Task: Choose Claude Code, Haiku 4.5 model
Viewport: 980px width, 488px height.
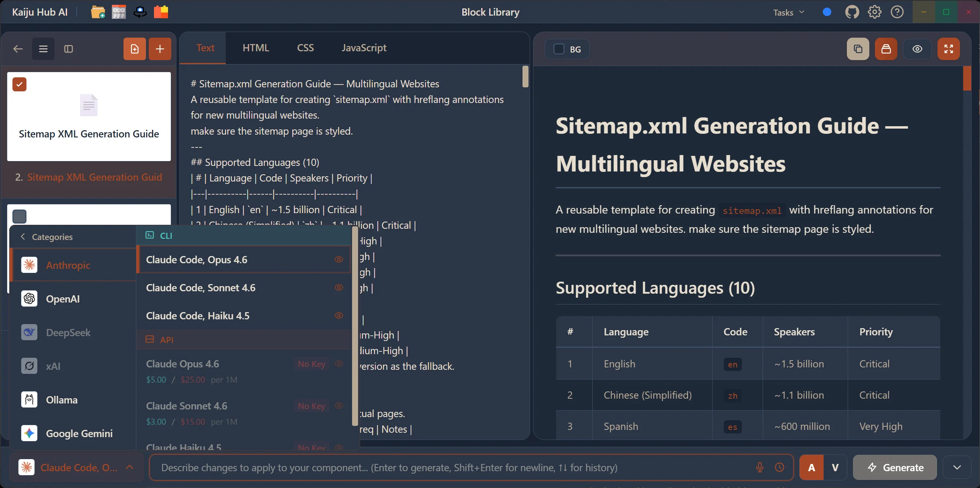Action: click(x=243, y=316)
